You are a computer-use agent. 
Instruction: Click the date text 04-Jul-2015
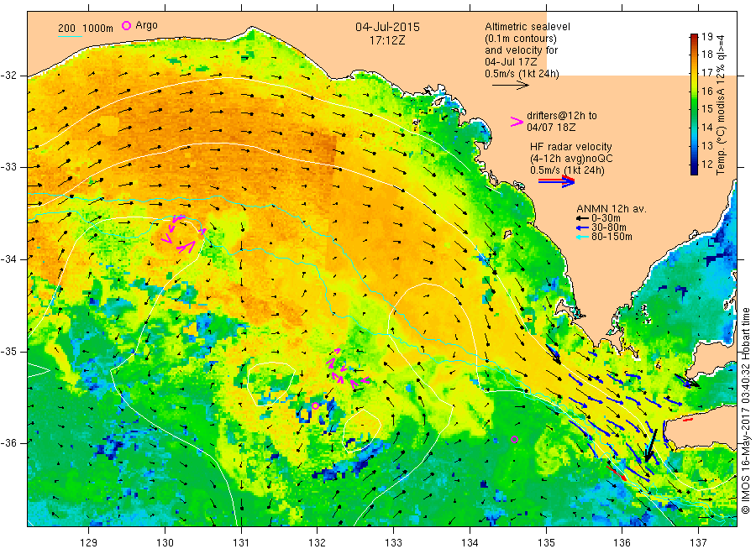tap(387, 27)
